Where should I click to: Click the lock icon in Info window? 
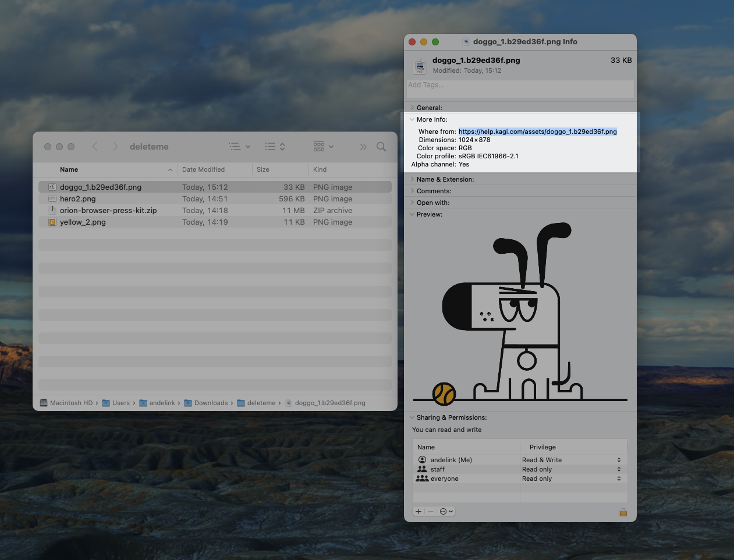point(623,512)
